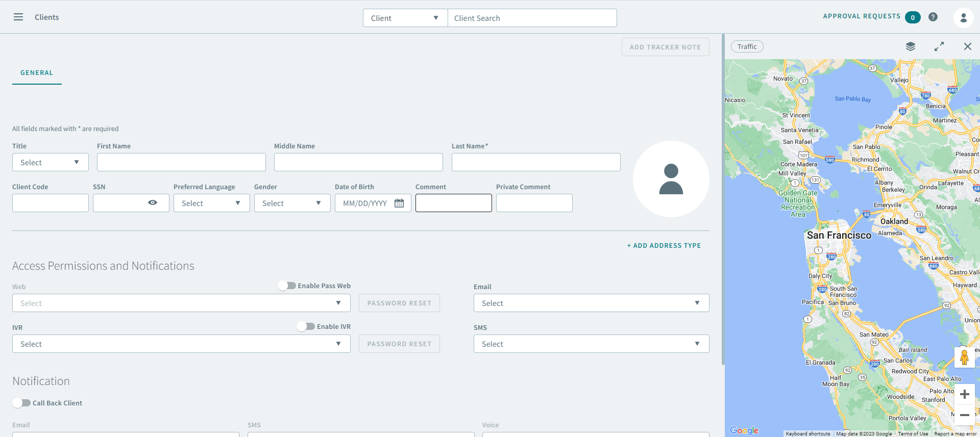Open the user account avatar menu
The height and width of the screenshot is (437, 980).
pos(963,18)
